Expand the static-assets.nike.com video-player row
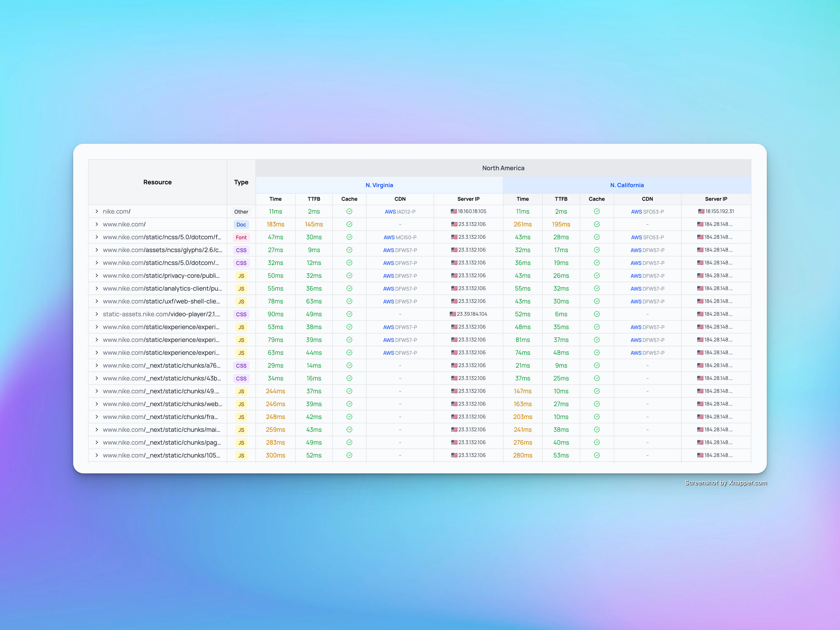 (x=97, y=314)
